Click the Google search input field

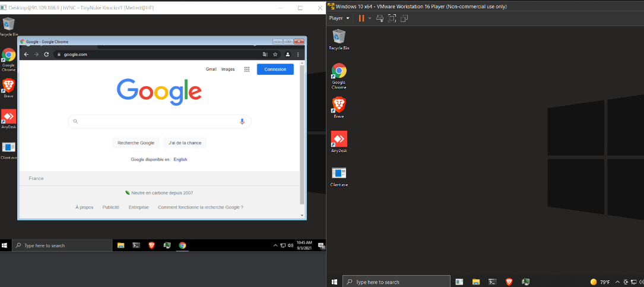159,121
